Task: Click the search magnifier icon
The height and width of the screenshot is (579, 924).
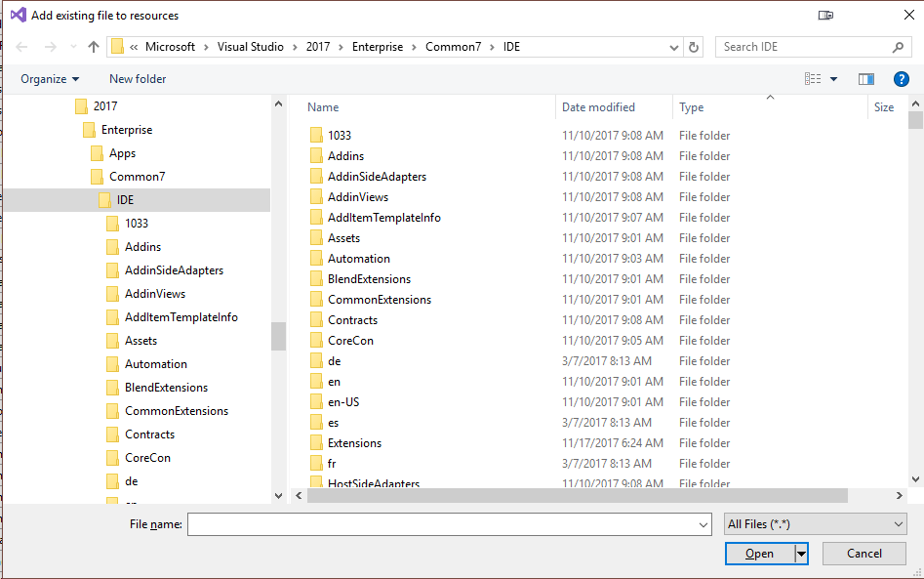Action: pyautogui.click(x=898, y=47)
